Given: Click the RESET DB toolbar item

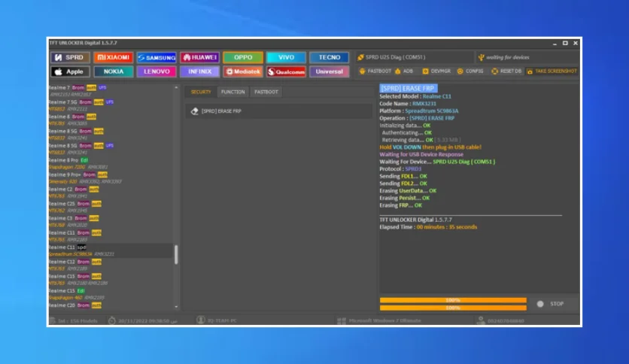Looking at the screenshot, I should click(506, 71).
